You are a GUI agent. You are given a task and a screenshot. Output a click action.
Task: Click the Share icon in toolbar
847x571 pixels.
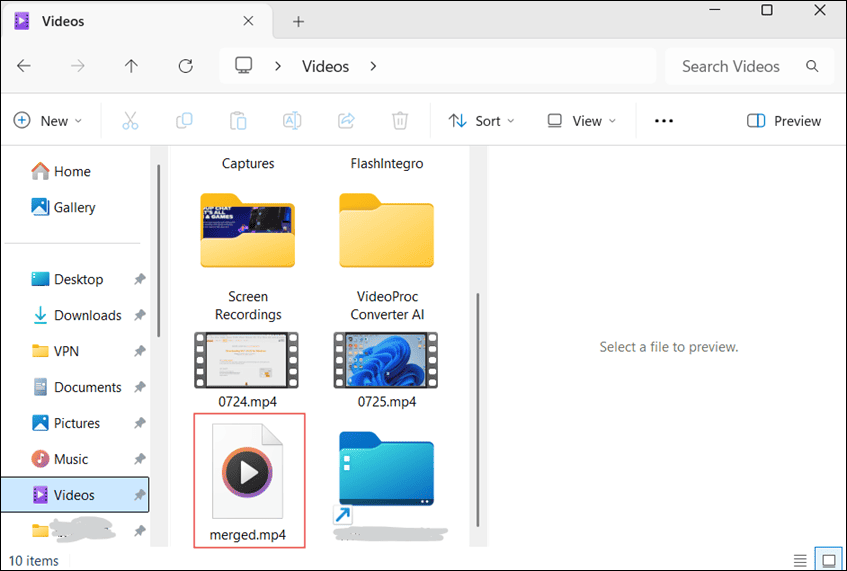pos(346,120)
